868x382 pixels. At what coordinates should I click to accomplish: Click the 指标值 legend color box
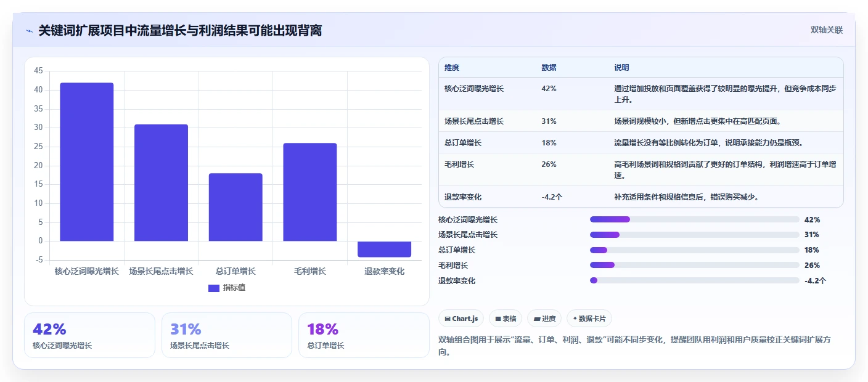[214, 288]
